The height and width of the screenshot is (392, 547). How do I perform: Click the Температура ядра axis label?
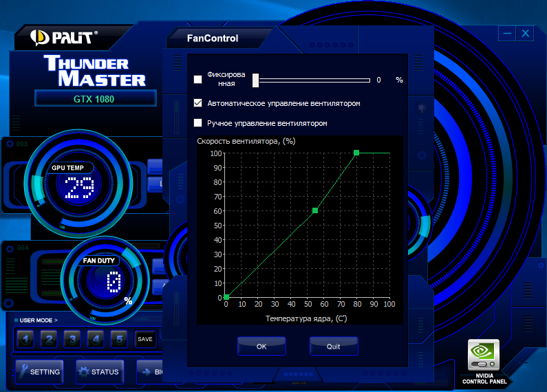coord(306,318)
